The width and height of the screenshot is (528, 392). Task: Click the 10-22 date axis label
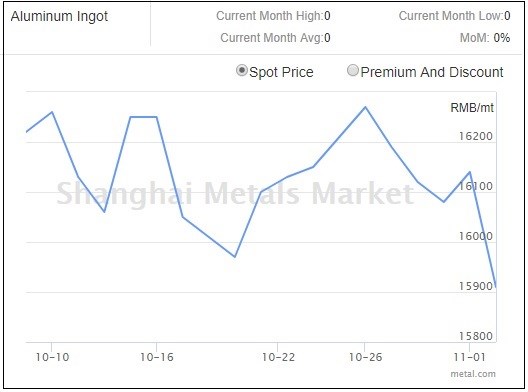278,357
